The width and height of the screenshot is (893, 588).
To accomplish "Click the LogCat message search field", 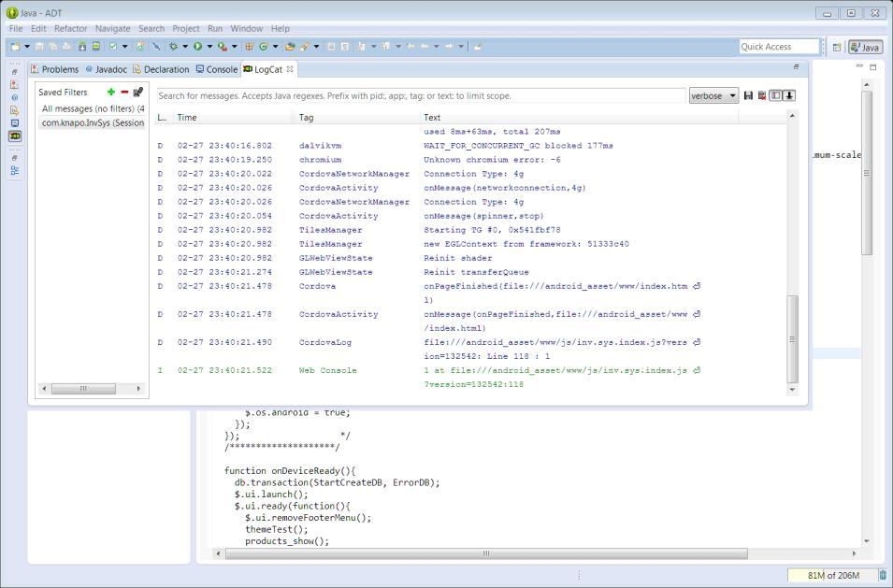I will point(422,95).
